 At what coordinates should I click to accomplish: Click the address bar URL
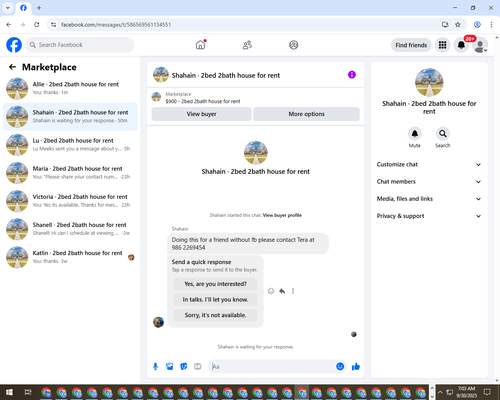116,25
